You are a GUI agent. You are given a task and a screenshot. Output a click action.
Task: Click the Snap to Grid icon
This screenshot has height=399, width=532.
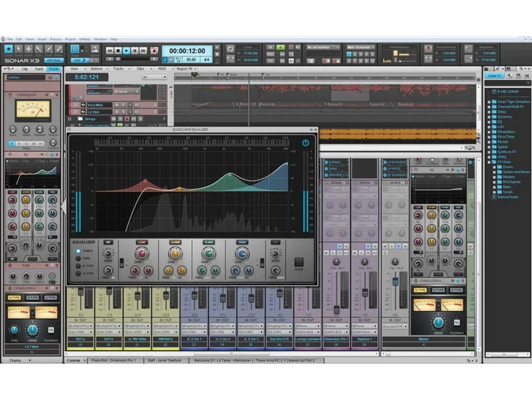coord(75,49)
